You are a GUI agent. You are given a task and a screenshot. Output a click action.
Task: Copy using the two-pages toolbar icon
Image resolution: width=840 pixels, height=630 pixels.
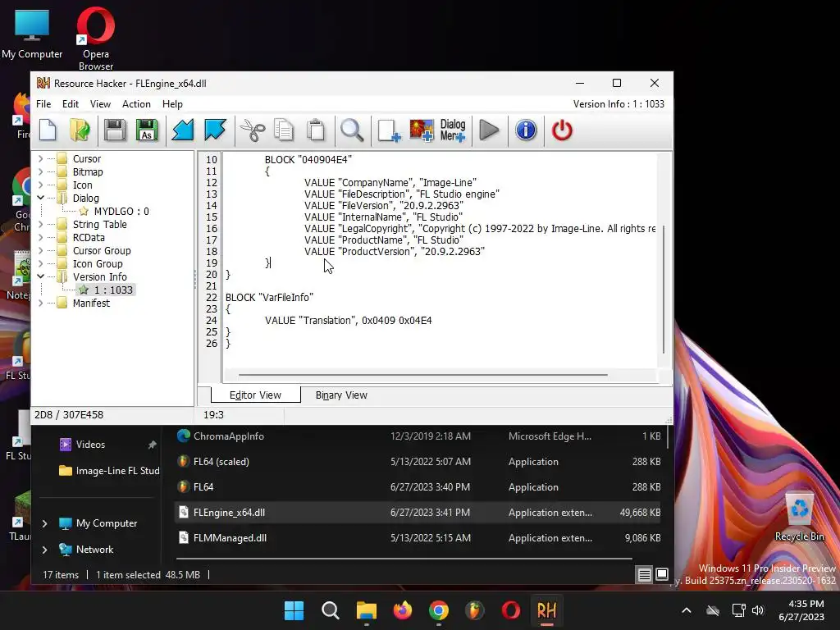pos(284,130)
